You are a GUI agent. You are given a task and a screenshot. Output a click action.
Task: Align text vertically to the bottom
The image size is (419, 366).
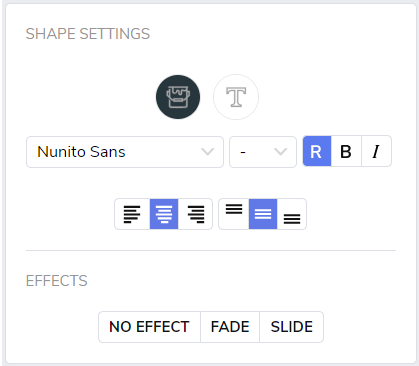[x=292, y=214]
